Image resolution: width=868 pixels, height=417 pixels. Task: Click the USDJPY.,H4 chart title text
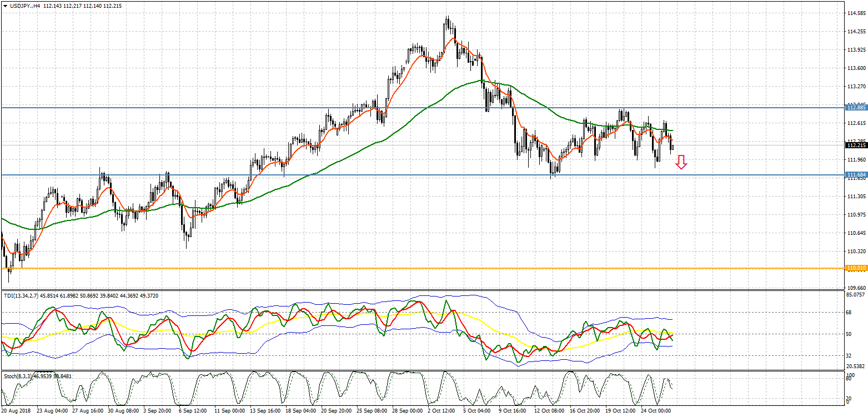(24, 6)
